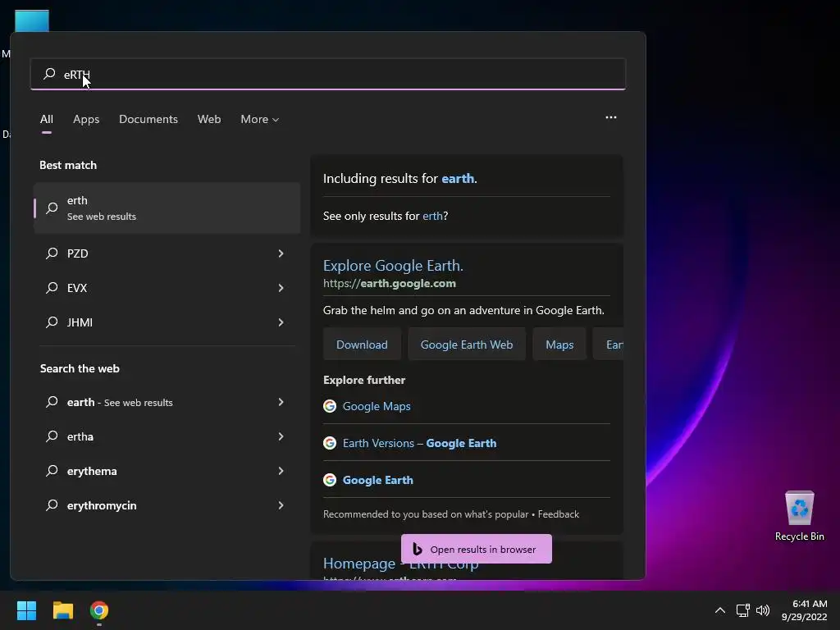840x630 pixels.
Task: Open the three-dot options menu in search
Action: point(610,117)
